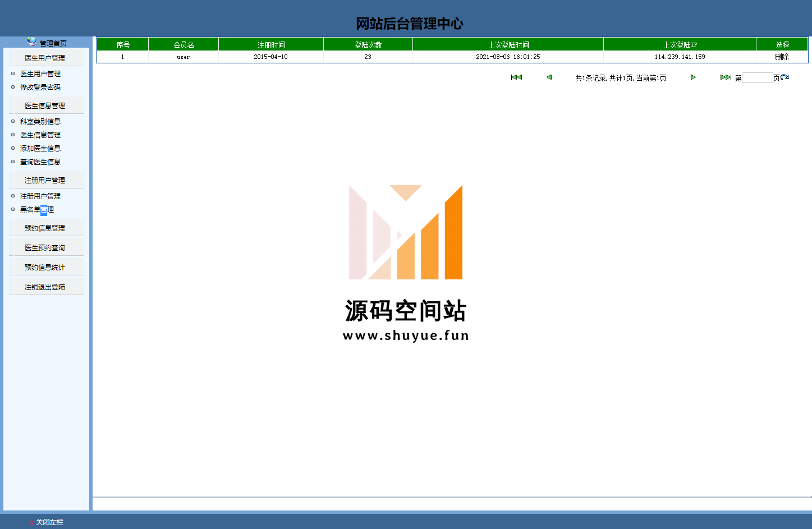Screen dimensions: 812x529
Task: Select the login count cell 23
Action: tap(368, 57)
